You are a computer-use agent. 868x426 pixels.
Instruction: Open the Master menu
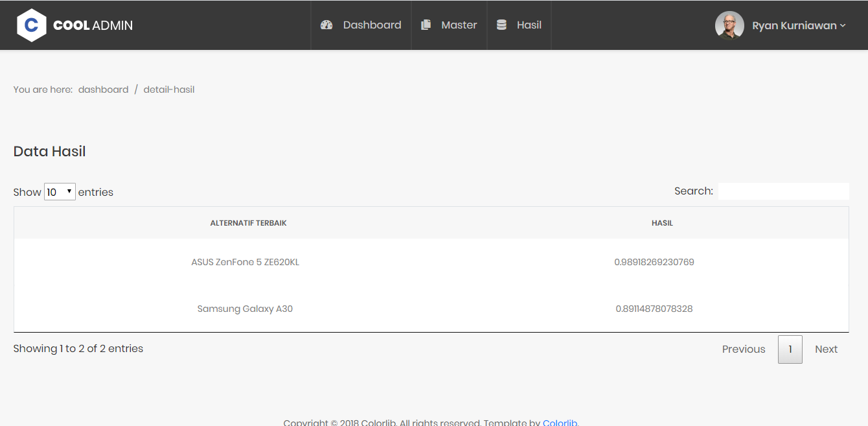point(449,25)
